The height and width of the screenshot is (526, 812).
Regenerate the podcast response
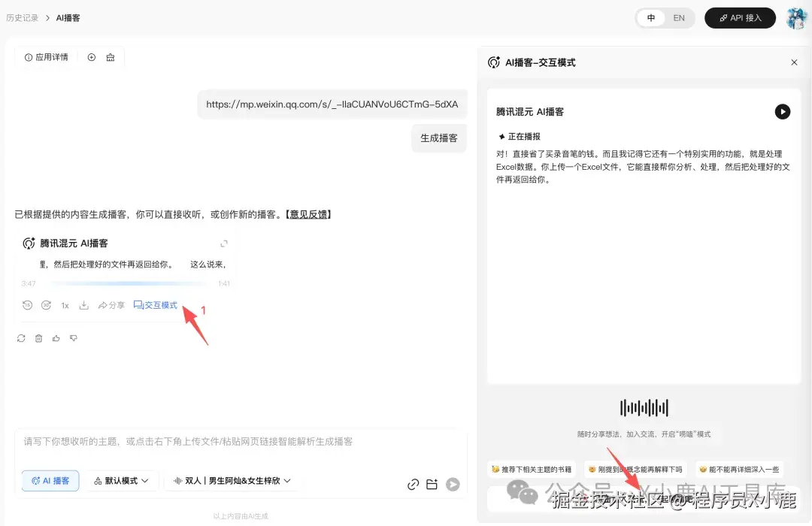[22, 337]
